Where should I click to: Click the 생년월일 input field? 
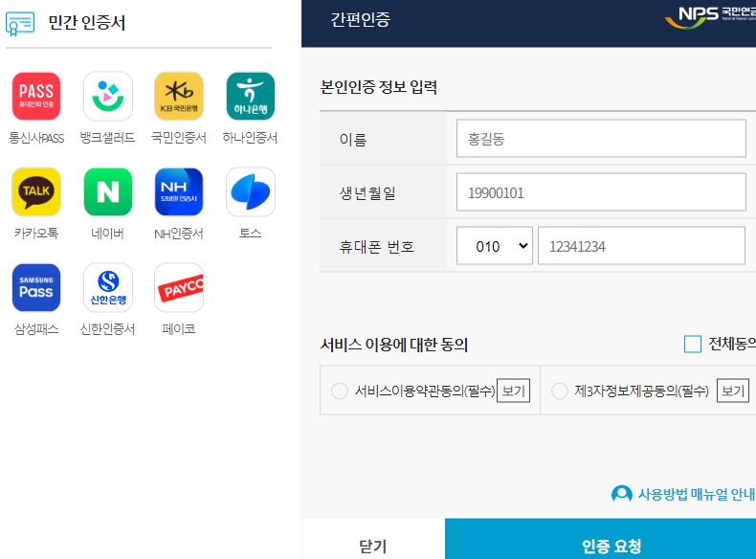[x=601, y=192]
